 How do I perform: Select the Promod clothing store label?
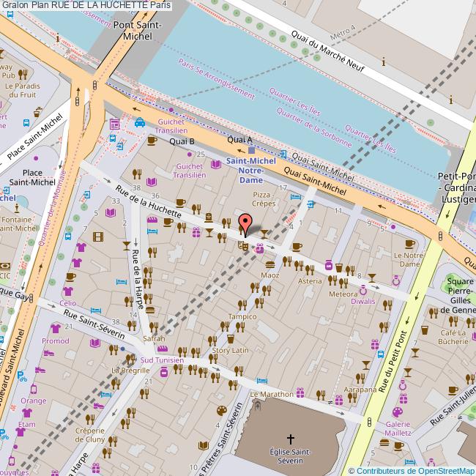(55, 341)
